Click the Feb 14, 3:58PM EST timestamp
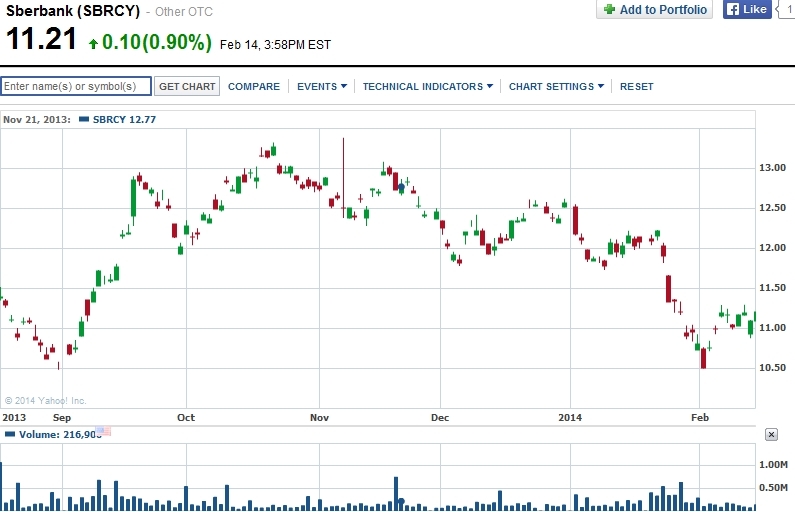Viewport: 795px width, 512px height. (x=275, y=45)
